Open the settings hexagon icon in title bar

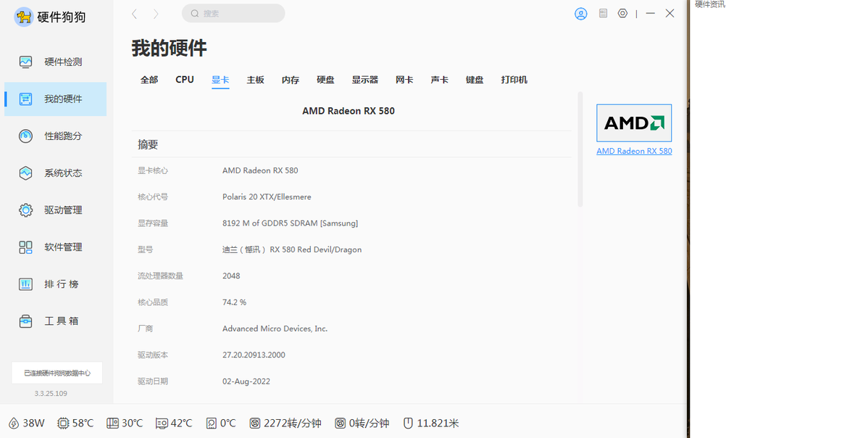click(x=623, y=13)
